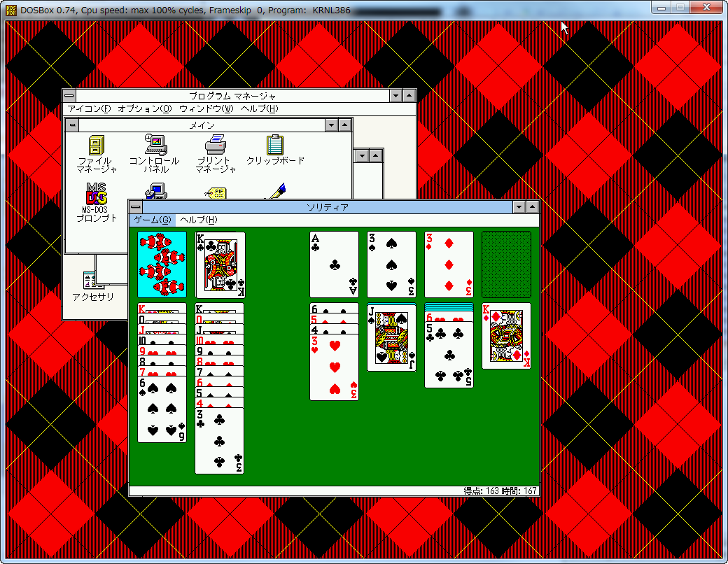
Task: Click the DOSBox icon in the title bar
Action: [x=11, y=10]
